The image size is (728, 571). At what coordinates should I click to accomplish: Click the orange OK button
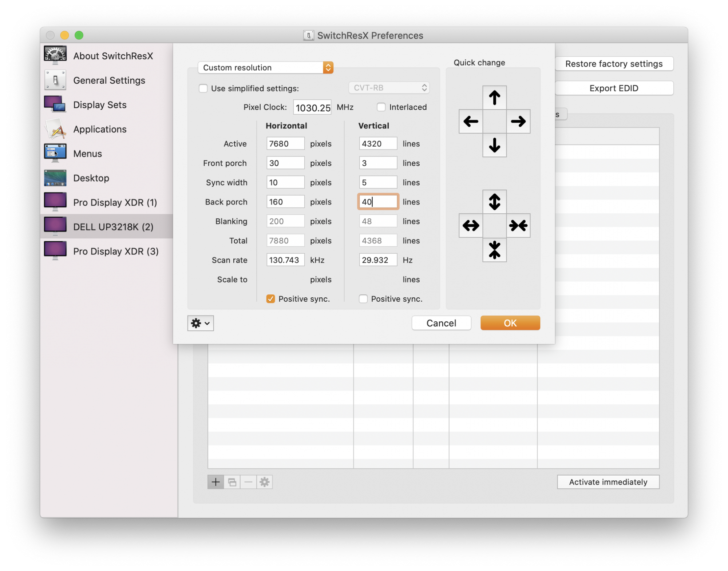pyautogui.click(x=510, y=323)
